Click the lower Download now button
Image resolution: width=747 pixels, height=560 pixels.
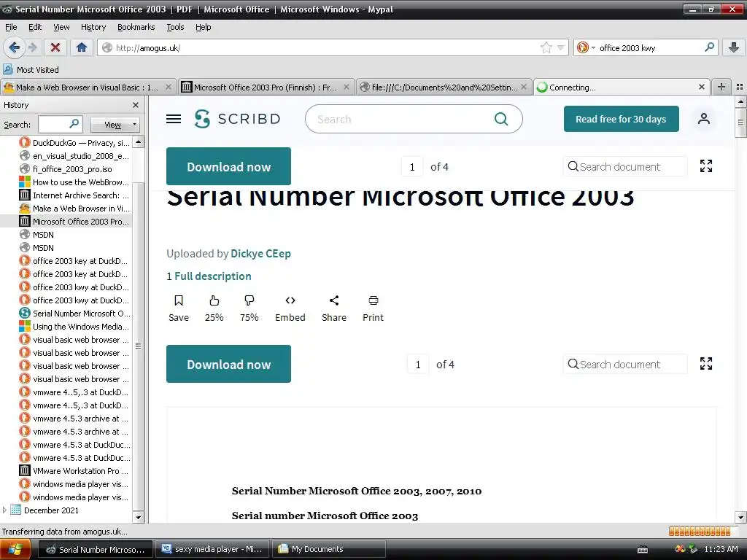(x=228, y=364)
